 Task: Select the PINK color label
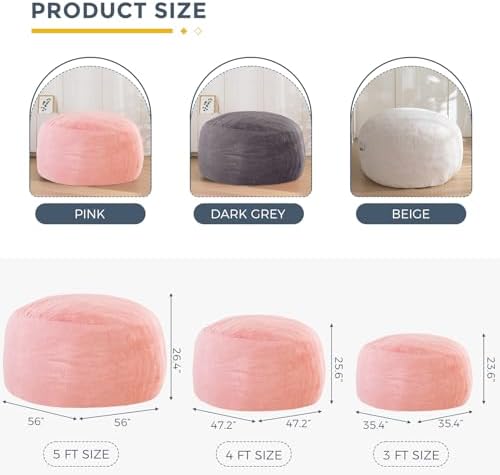90,214
